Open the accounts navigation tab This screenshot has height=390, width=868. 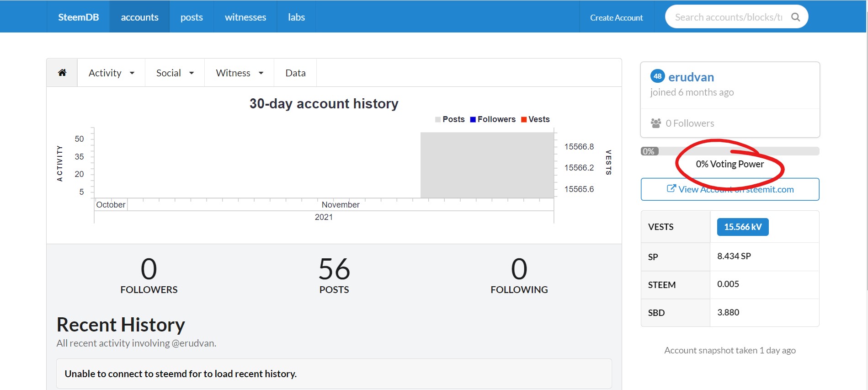click(139, 17)
